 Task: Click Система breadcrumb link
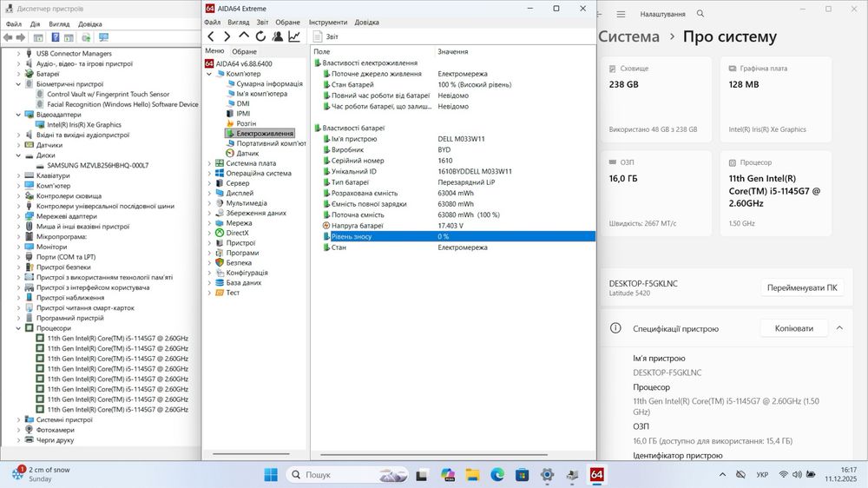point(628,36)
